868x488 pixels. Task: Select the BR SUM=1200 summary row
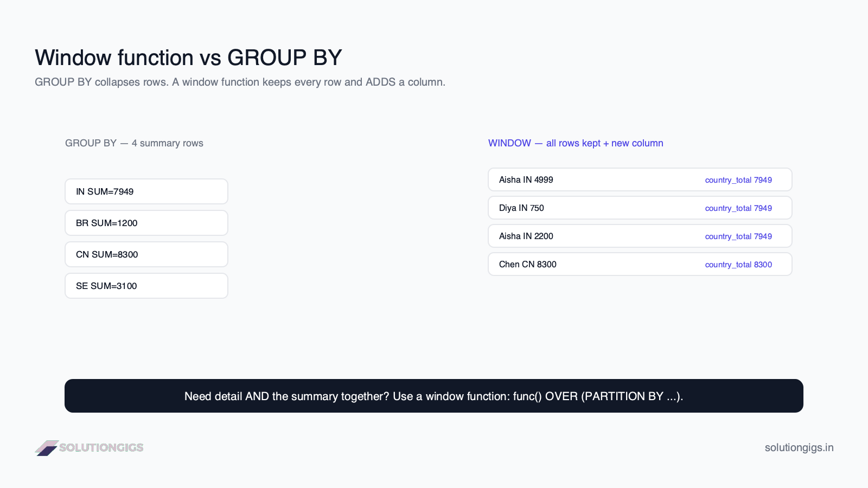click(146, 223)
